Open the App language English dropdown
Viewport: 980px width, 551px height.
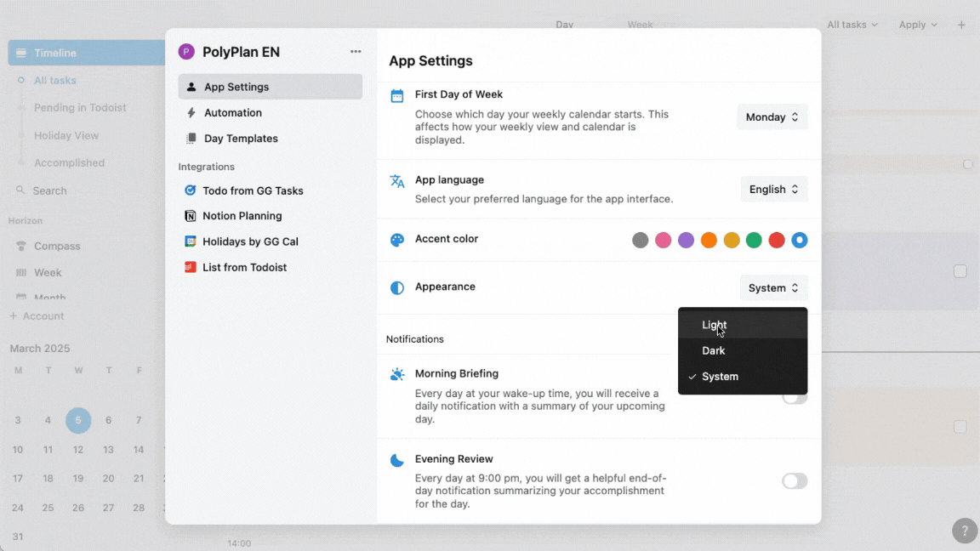coord(773,190)
